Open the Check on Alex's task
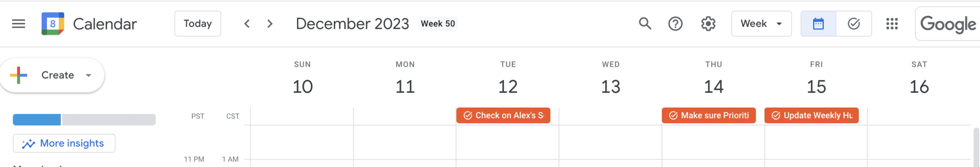The image size is (980, 167). pos(503,116)
